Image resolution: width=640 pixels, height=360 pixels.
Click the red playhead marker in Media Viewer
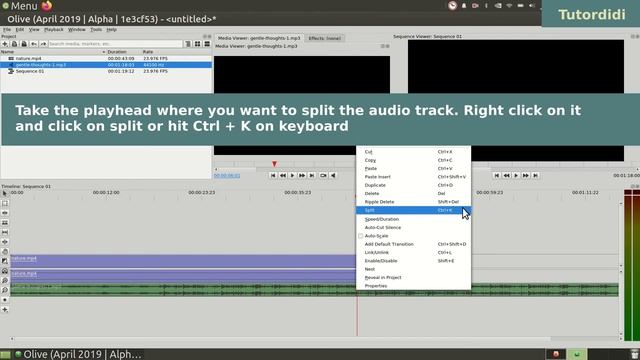pos(274,164)
